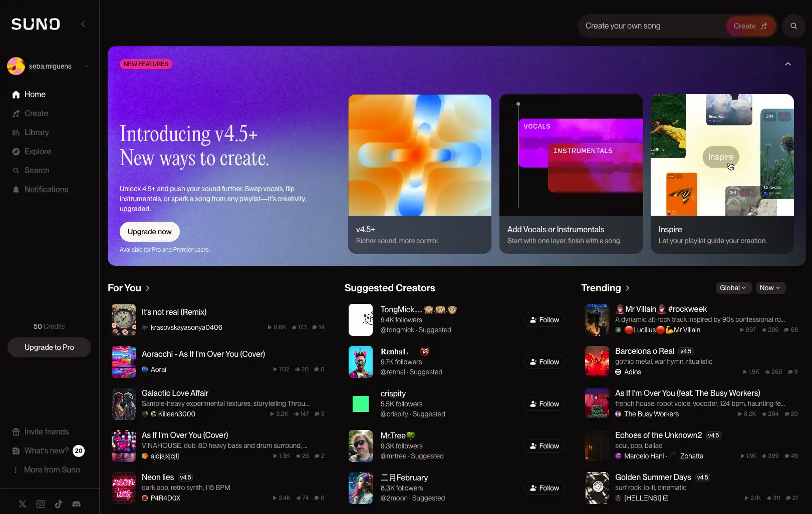The image size is (812, 514).
Task: Click the v4.5 badge on Golden Summer Days
Action: 703,477
